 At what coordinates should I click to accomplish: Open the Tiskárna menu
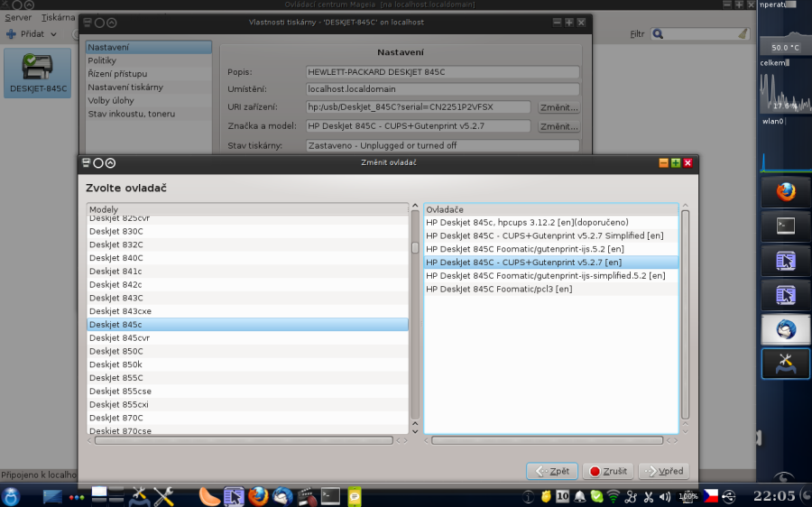58,18
